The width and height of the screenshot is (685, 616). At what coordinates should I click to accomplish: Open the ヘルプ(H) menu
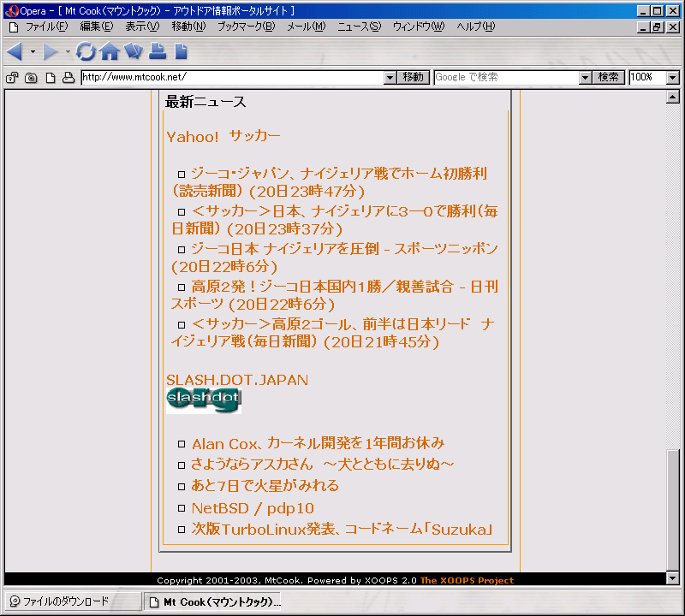tap(476, 27)
